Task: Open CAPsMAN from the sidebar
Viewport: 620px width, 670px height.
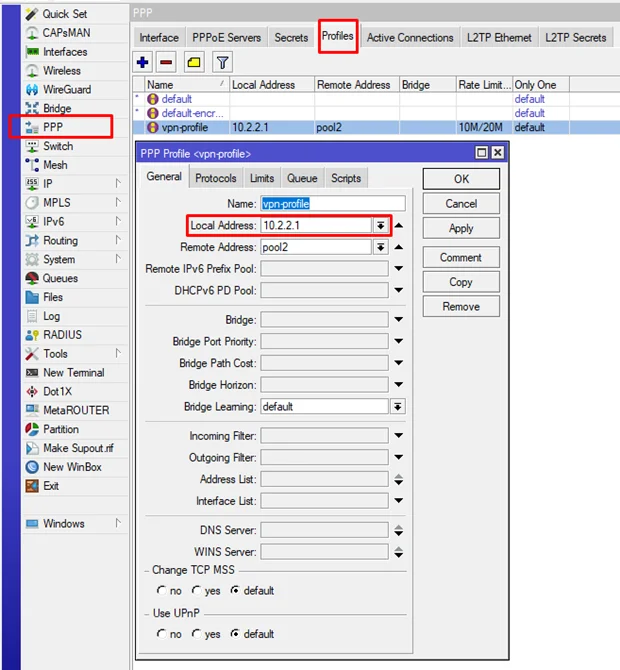Action: point(66,33)
